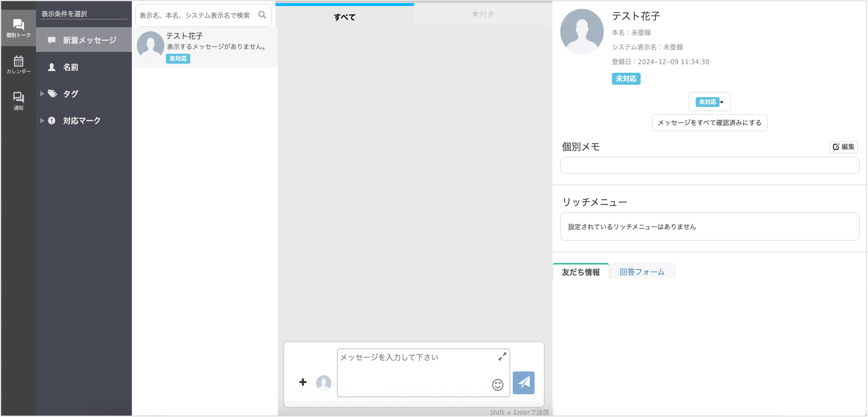
Task: Select 新着メッセージ filter
Action: click(x=84, y=40)
